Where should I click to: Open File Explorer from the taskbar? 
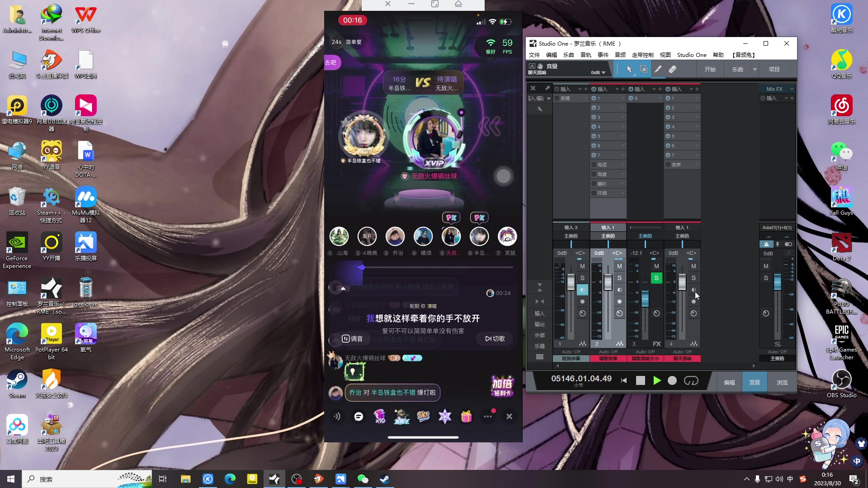(x=186, y=479)
